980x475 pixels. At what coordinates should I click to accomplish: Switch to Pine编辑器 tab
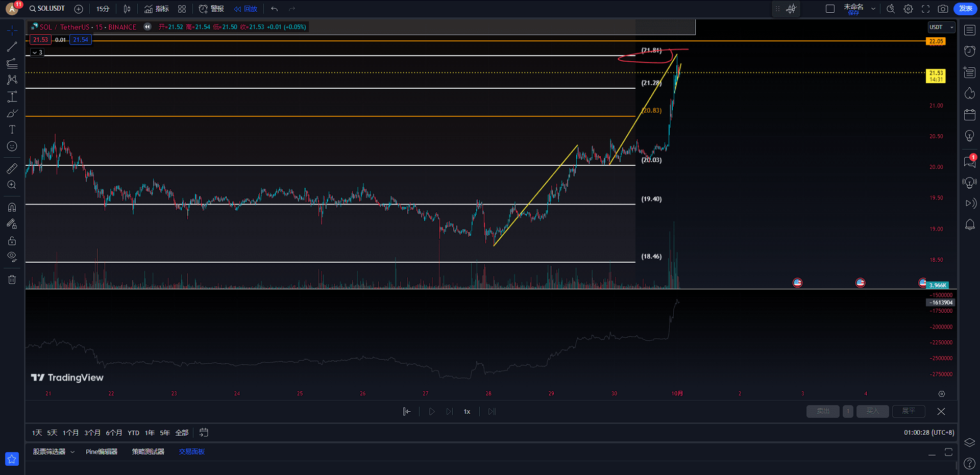point(102,452)
